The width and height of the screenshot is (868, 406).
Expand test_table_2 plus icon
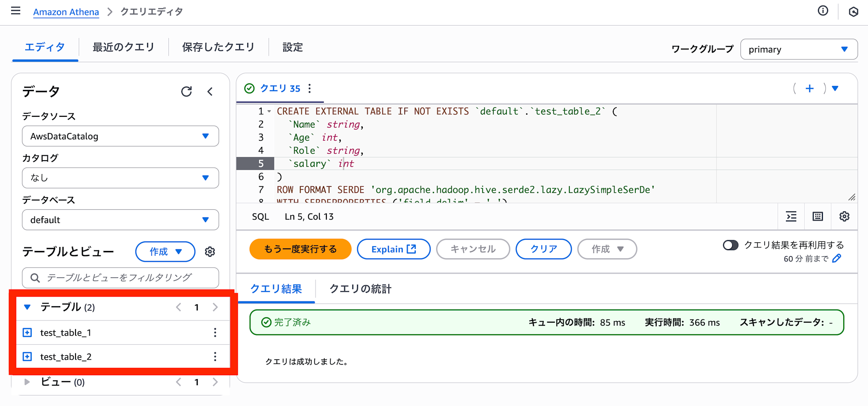coord(27,356)
